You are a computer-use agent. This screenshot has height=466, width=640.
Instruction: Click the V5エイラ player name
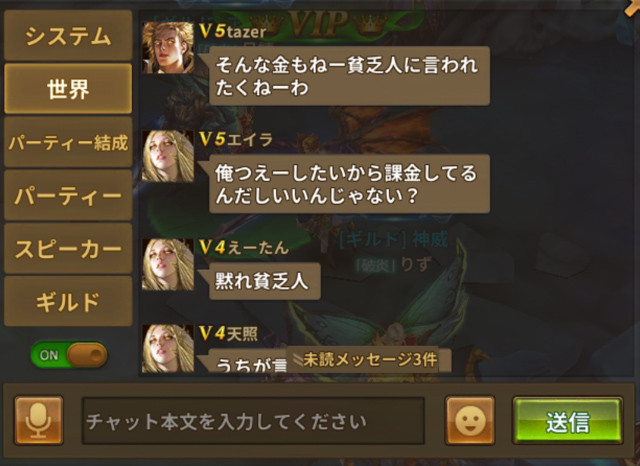coord(236,140)
